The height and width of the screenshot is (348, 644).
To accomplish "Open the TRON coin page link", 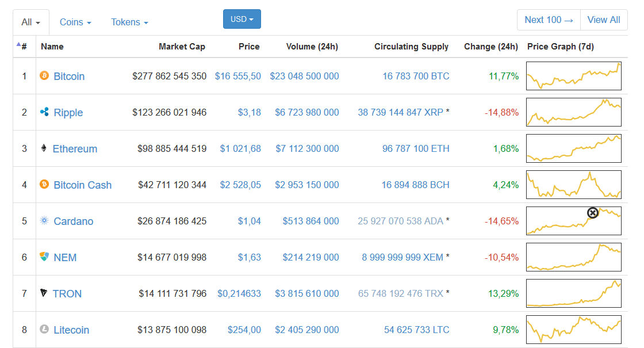I will tap(67, 294).
